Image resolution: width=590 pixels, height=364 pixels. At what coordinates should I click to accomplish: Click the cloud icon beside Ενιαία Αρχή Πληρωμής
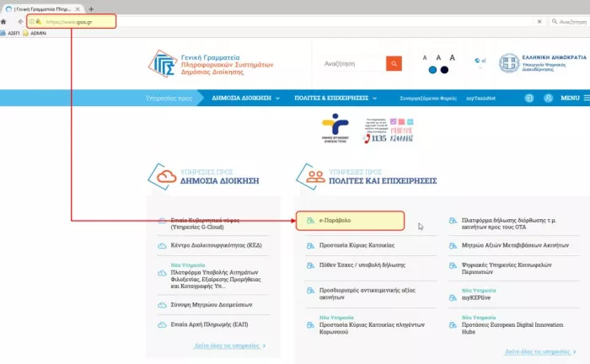(x=162, y=324)
